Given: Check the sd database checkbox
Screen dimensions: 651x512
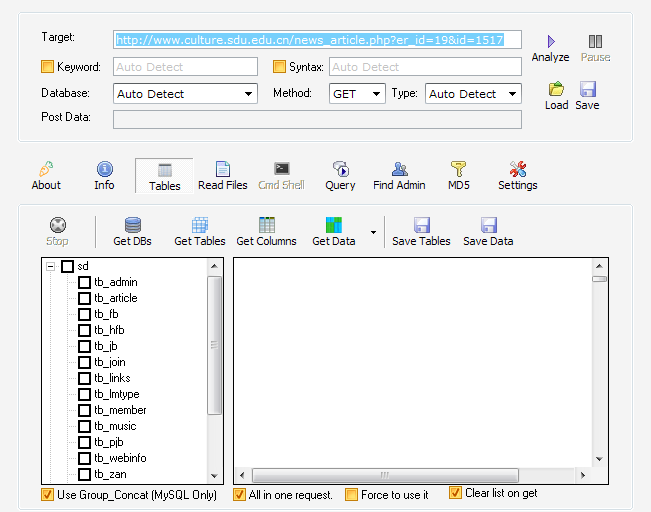Looking at the screenshot, I should pyautogui.click(x=67, y=266).
